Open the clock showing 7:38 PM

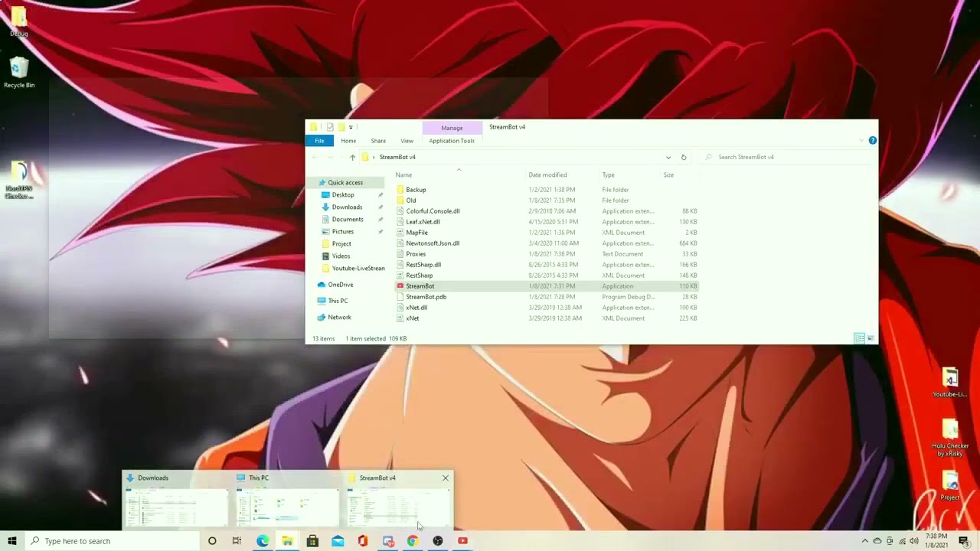coord(936,541)
